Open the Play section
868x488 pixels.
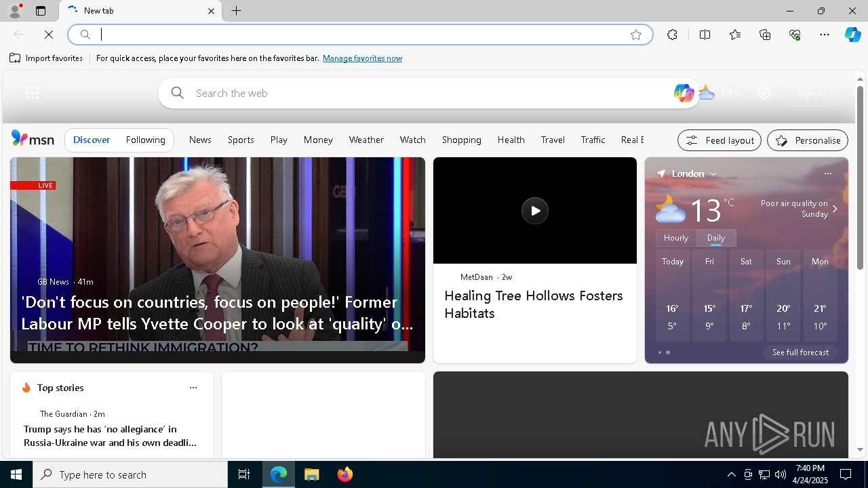279,140
